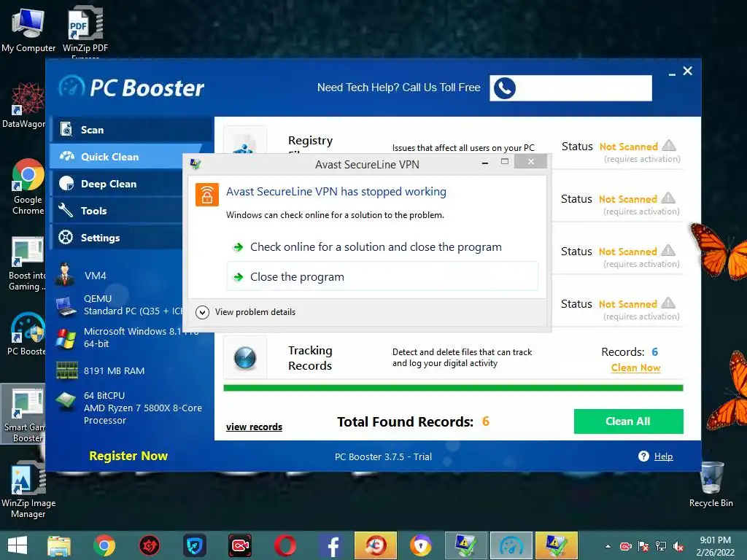Screen dimensions: 747x560
Task: Click the green scan progress bar
Action: [x=453, y=388]
